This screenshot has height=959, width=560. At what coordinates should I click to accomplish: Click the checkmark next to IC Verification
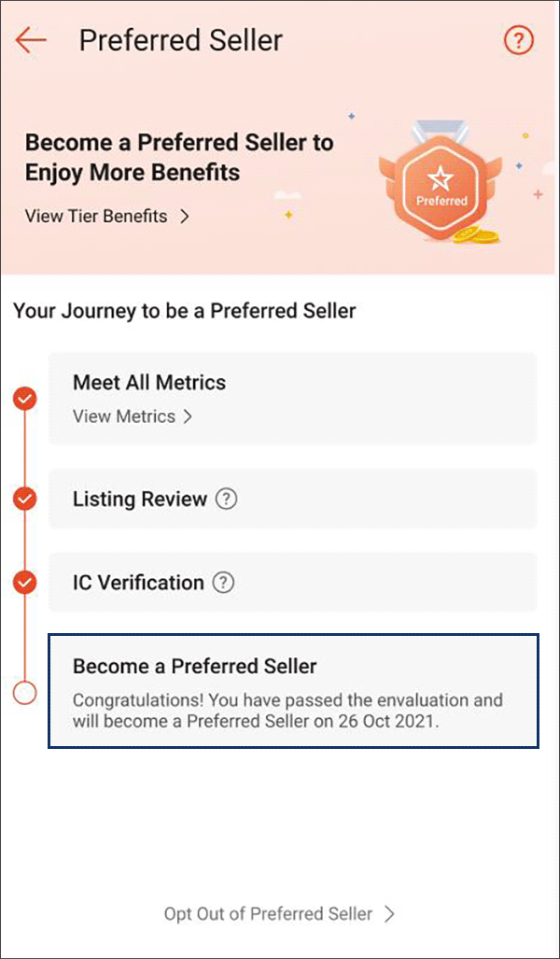point(24,583)
